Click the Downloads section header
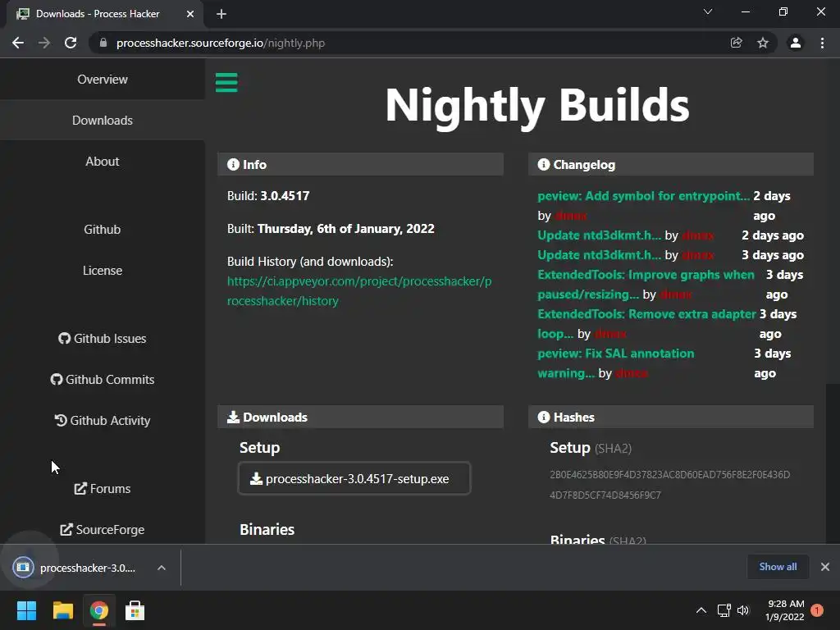840x630 pixels. (x=361, y=418)
